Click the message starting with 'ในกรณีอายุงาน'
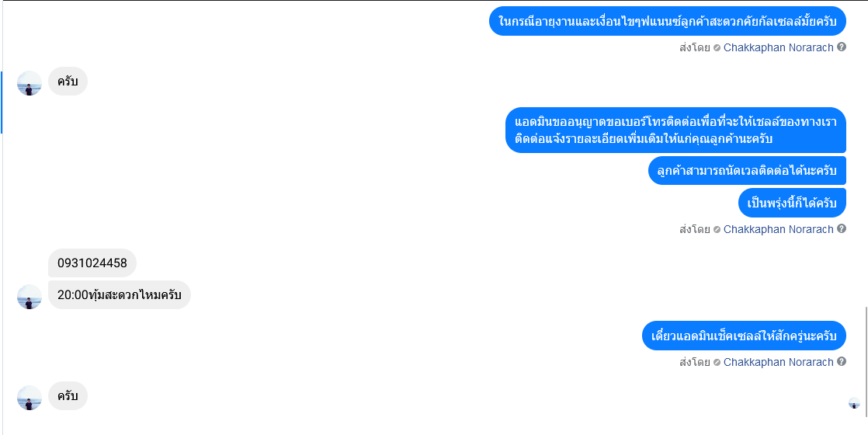This screenshot has width=868, height=435. [x=668, y=21]
